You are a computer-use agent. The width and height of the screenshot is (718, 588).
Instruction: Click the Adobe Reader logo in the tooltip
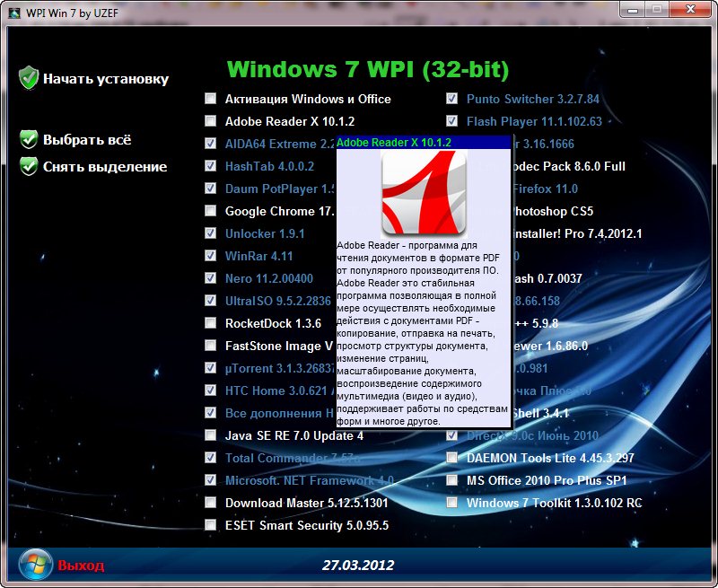tap(424, 192)
